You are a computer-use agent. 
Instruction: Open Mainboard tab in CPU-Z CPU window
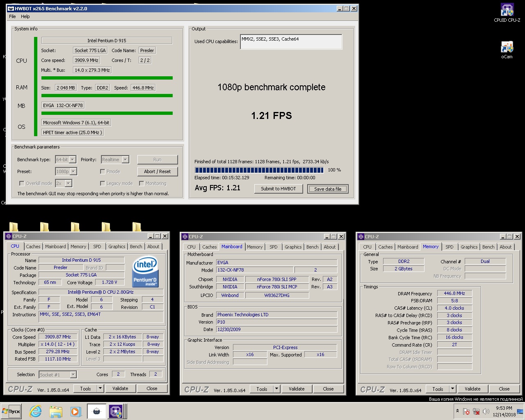55,247
